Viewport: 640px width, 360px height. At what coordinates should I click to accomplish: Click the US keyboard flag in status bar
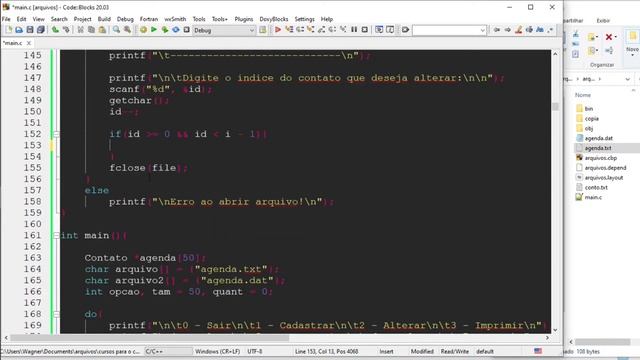538,351
